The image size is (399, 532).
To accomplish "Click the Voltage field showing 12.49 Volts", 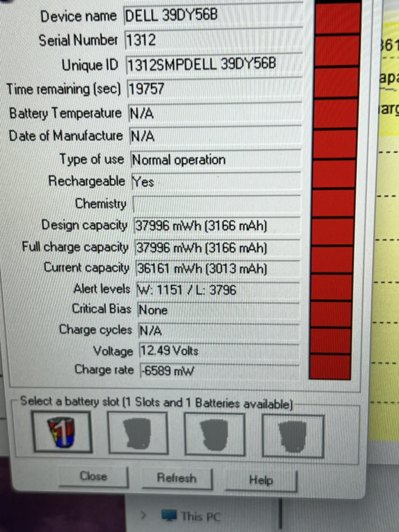I will 219,351.
